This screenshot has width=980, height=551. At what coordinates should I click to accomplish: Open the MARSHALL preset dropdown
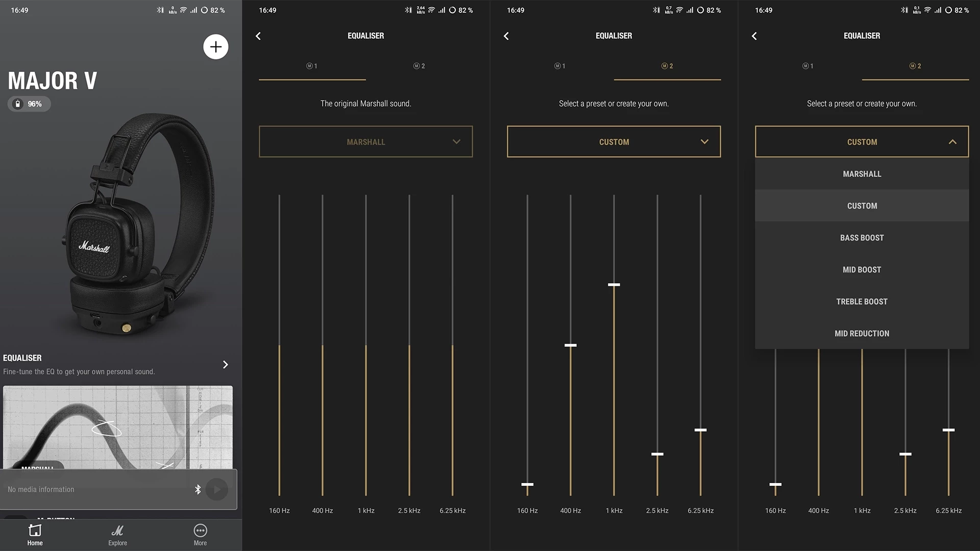tap(365, 142)
